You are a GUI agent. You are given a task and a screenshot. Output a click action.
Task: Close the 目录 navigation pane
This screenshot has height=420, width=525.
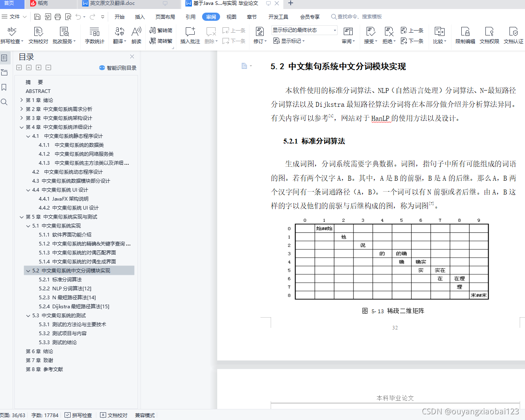pos(132,57)
